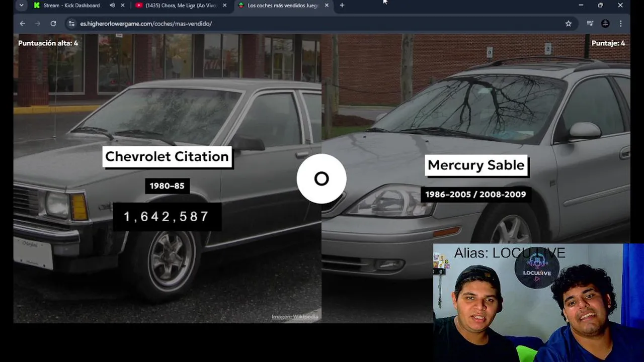The width and height of the screenshot is (644, 362).
Task: Choose the Chevrolet Citation car name
Action: (x=167, y=156)
